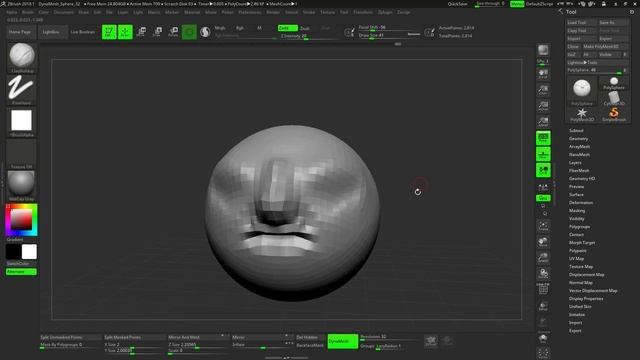640x360 pixels.
Task: Click the L.Sym local symmetry icon
Action: [543, 187]
